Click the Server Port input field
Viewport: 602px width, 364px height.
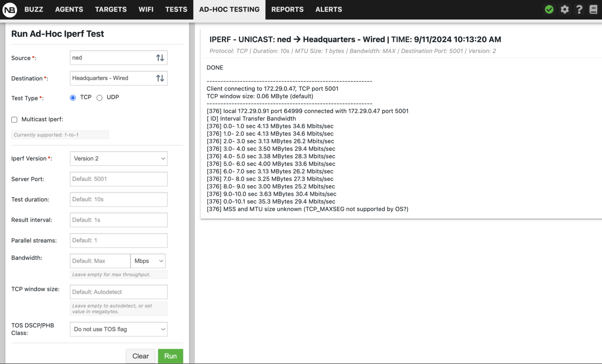[x=118, y=179]
